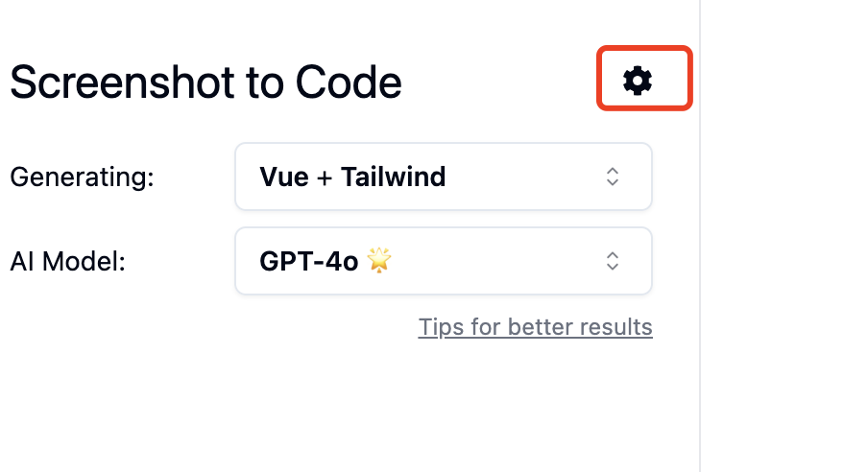Select the GPT-4o text in the model box

(x=309, y=261)
